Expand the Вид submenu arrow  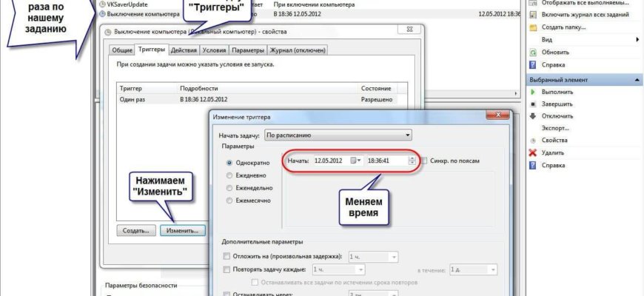[637, 40]
